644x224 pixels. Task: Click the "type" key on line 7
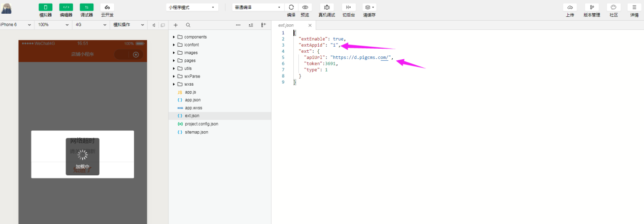tap(311, 69)
